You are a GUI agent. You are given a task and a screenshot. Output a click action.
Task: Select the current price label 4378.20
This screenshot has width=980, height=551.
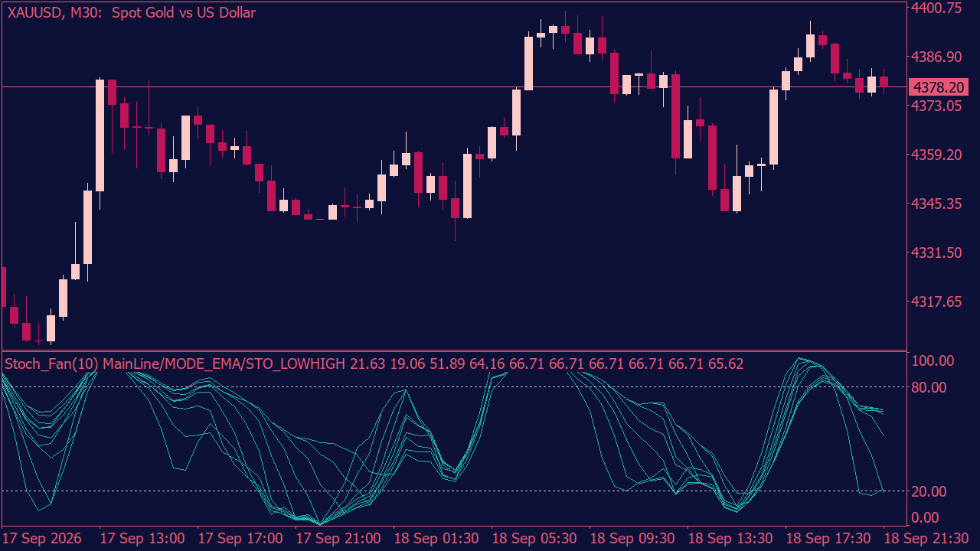(x=938, y=87)
